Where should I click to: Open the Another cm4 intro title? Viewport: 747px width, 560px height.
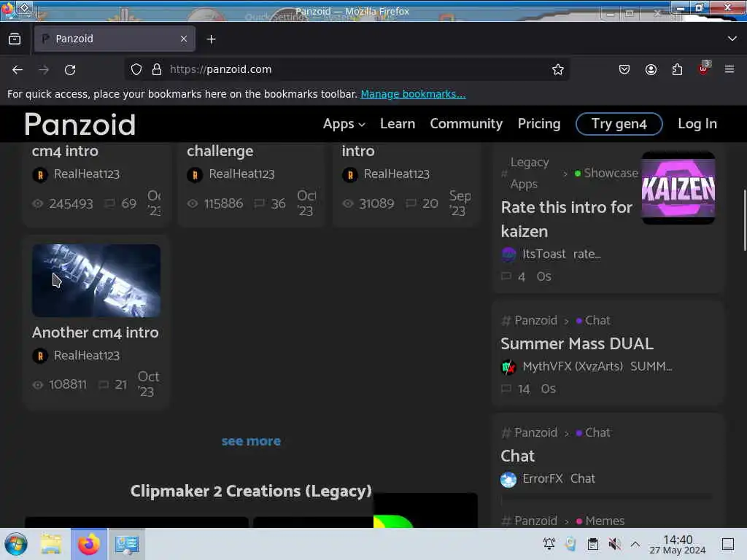96,332
